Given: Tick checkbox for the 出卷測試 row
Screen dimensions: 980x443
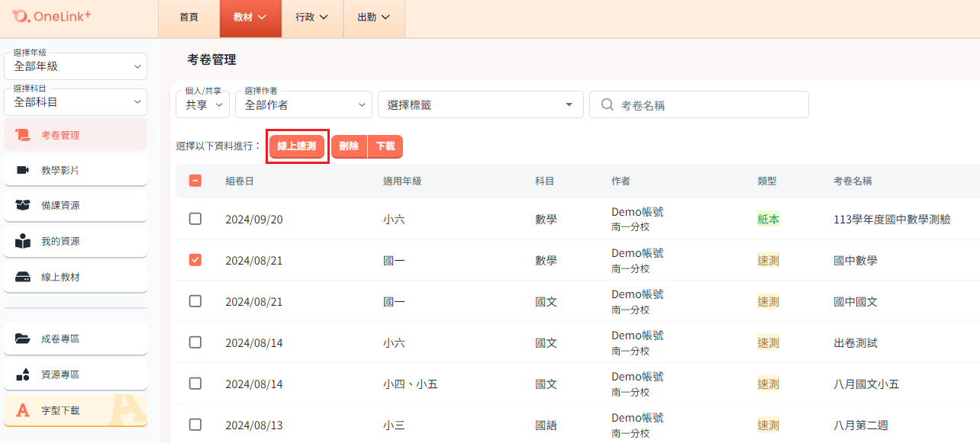Looking at the screenshot, I should pos(195,342).
